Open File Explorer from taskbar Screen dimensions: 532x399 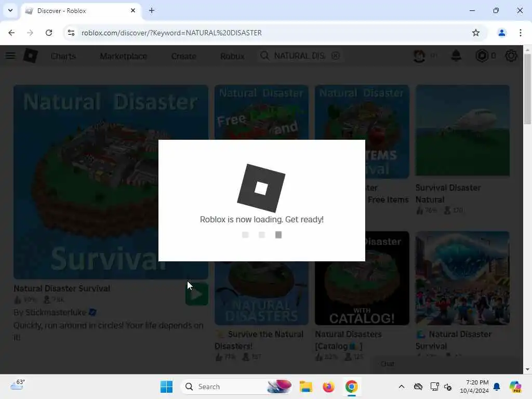tap(305, 387)
